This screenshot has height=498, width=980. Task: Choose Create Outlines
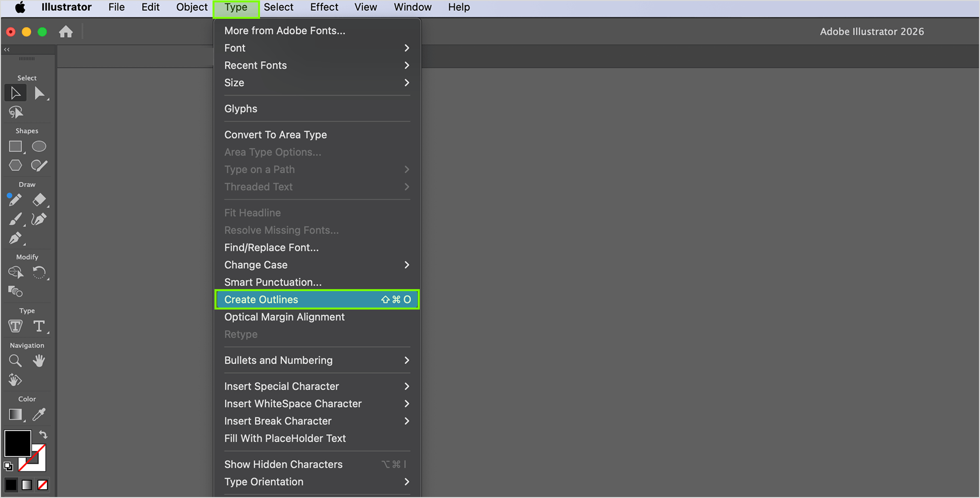[317, 299]
